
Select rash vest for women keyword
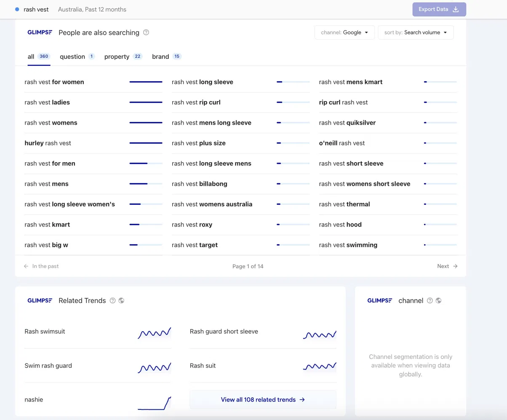(x=54, y=82)
